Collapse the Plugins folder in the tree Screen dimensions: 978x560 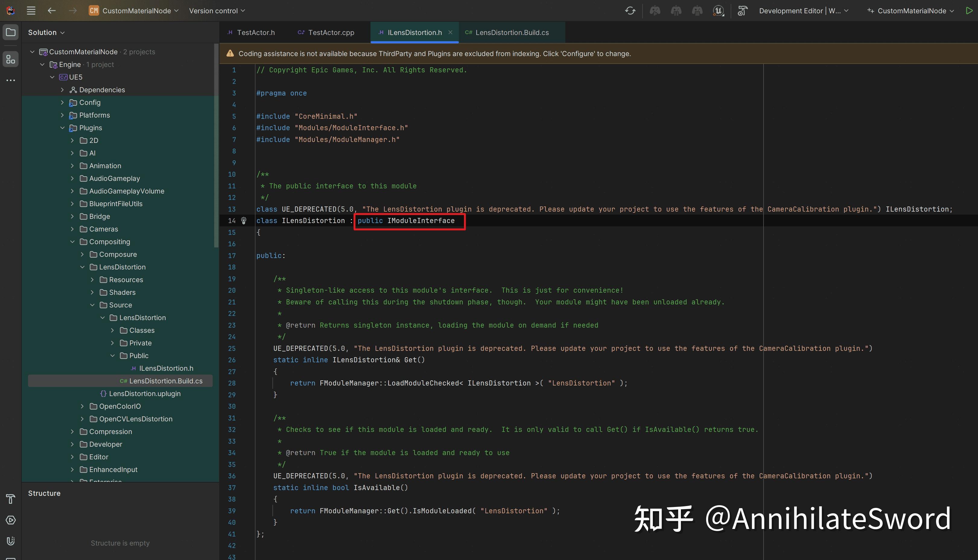tap(62, 128)
